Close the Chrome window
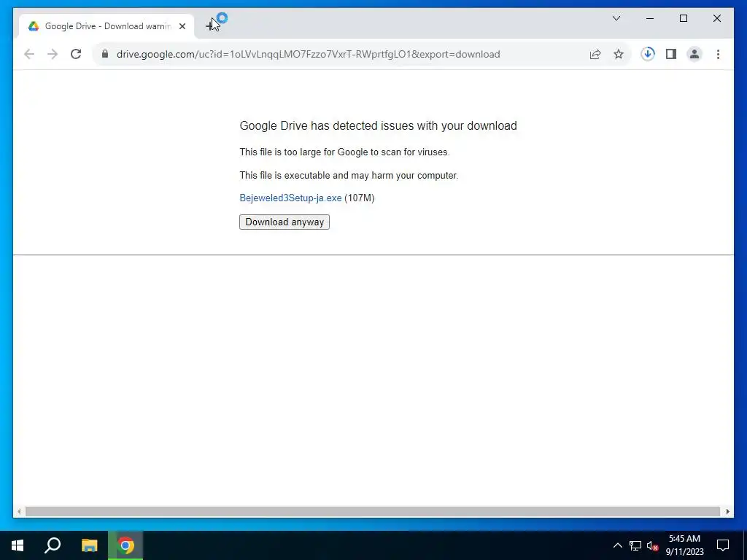Viewport: 747px width, 560px height. pos(716,18)
